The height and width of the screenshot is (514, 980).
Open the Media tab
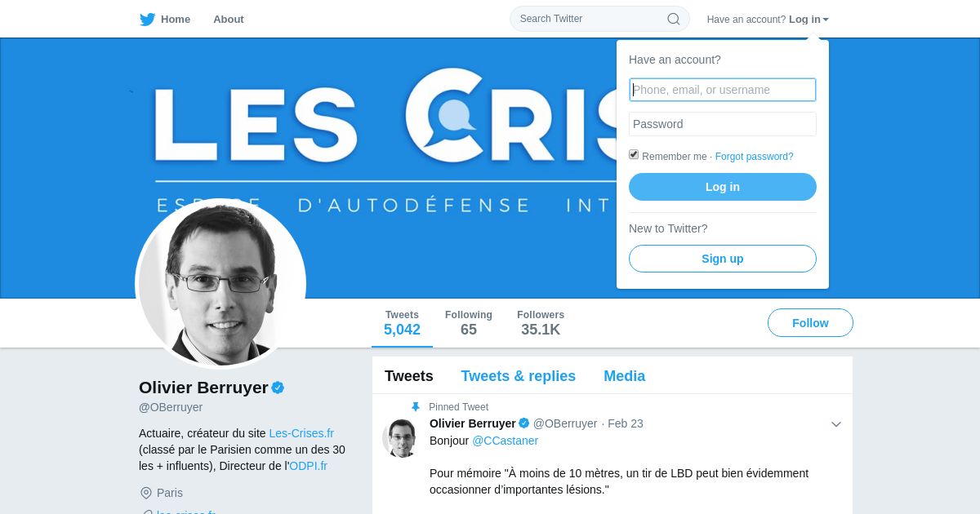pos(625,376)
